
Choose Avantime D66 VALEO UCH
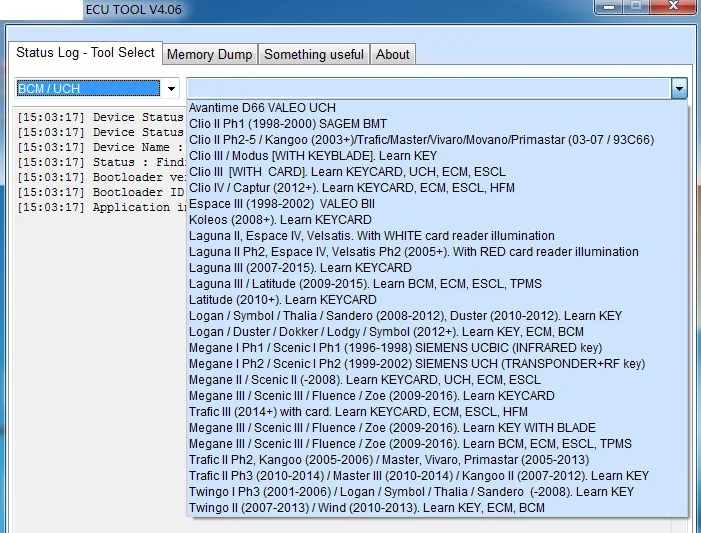262,107
